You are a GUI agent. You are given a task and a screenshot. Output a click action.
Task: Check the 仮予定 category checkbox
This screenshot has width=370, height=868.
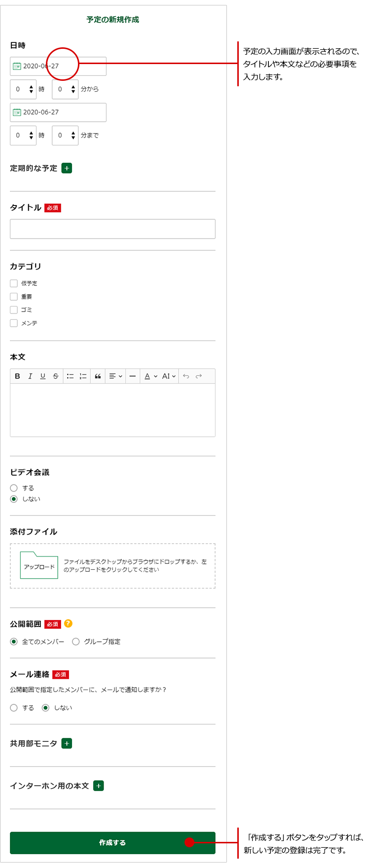14,283
